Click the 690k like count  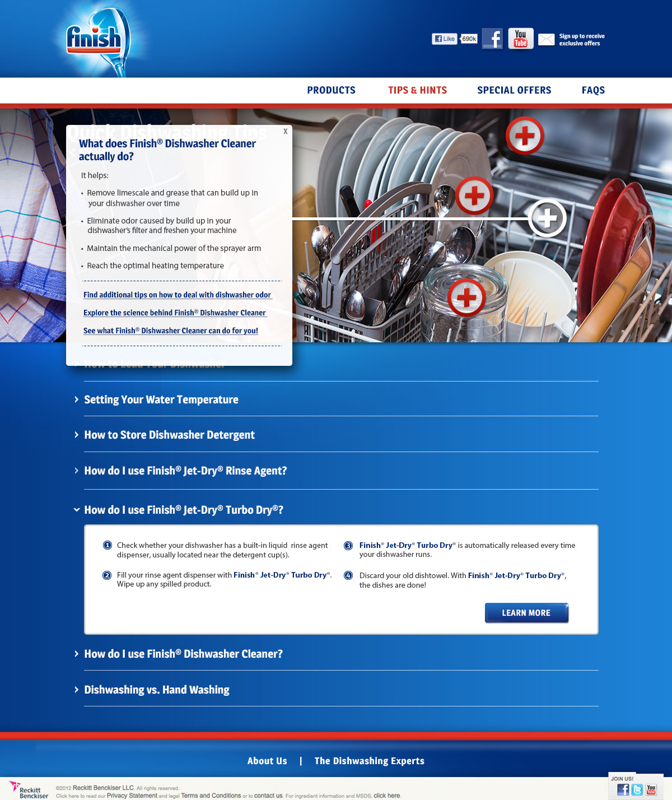pos(469,39)
